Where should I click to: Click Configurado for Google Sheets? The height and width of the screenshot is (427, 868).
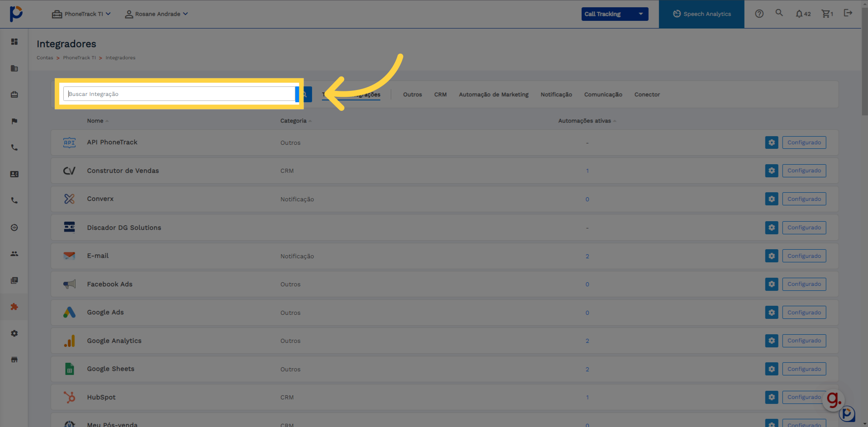[x=804, y=369]
